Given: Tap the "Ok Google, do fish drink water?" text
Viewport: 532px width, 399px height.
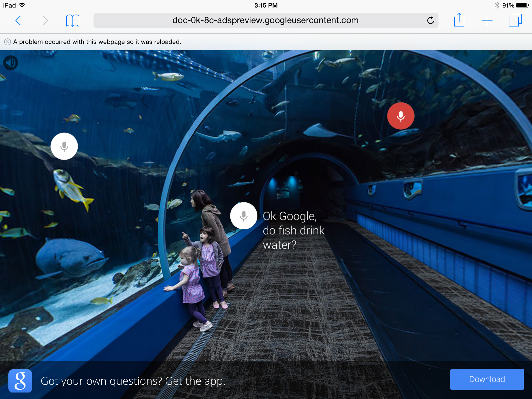Looking at the screenshot, I should [294, 230].
